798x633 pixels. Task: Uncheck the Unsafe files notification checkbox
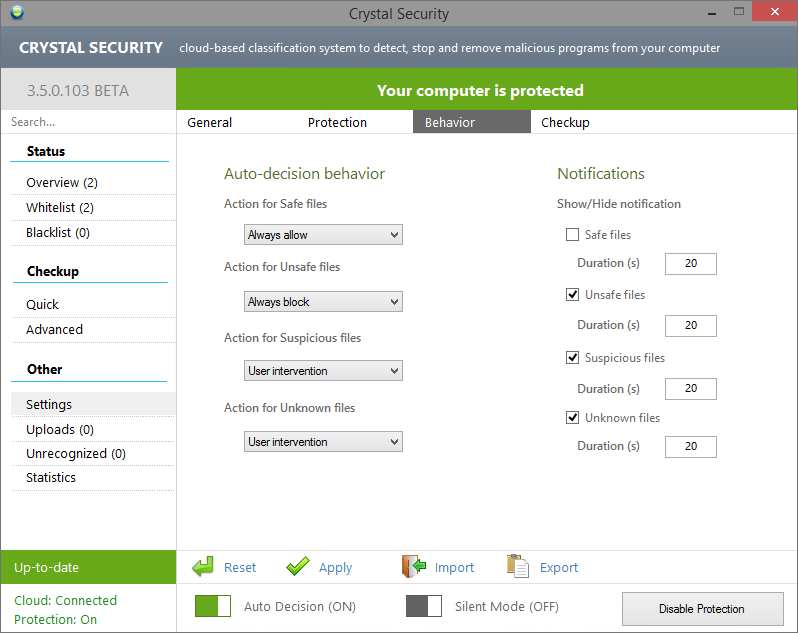(x=573, y=295)
